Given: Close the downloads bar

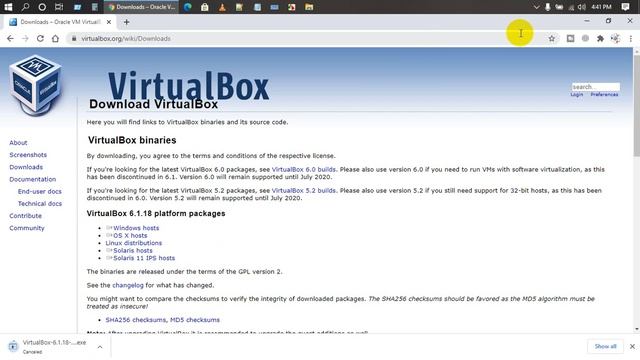Looking at the screenshot, I should tap(632, 346).
